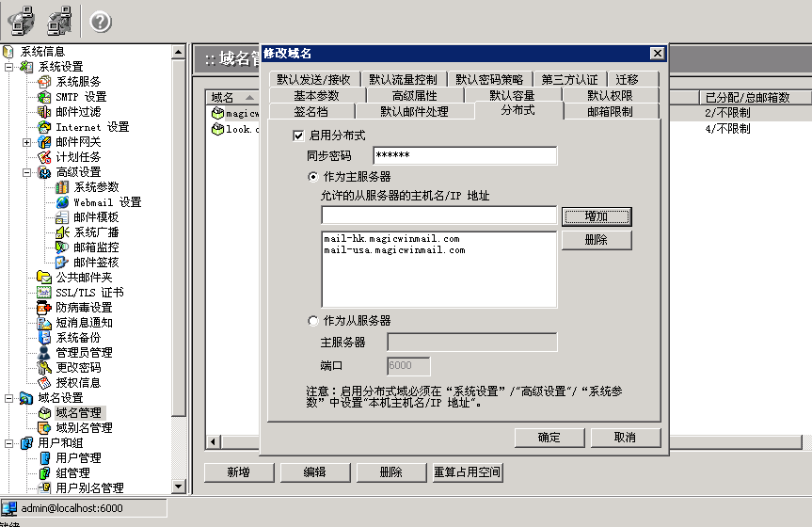Select 更改密码 tree item

78,367
